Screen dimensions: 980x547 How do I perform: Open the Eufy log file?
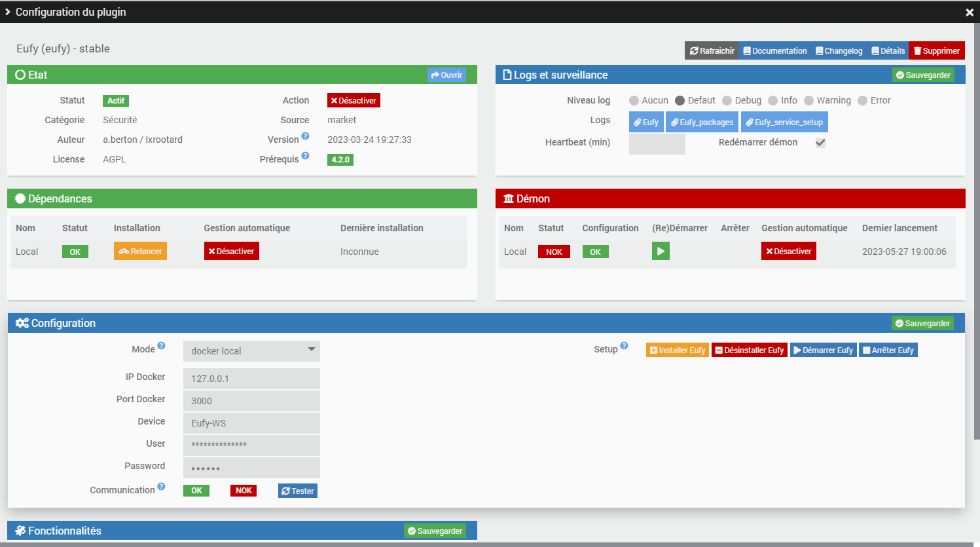(x=646, y=122)
